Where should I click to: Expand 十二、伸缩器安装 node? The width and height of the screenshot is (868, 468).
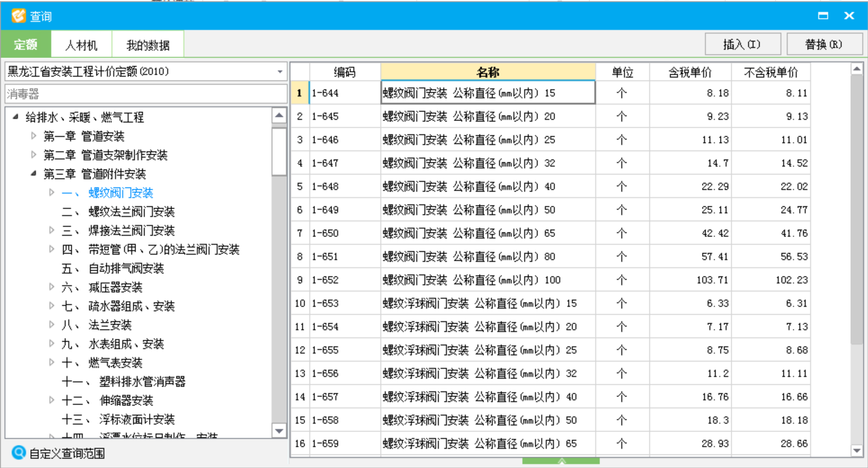pos(52,400)
